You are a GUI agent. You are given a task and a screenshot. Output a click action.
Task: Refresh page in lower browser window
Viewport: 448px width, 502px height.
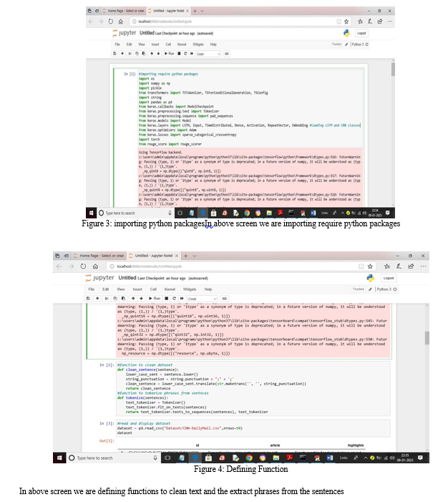pos(83,266)
